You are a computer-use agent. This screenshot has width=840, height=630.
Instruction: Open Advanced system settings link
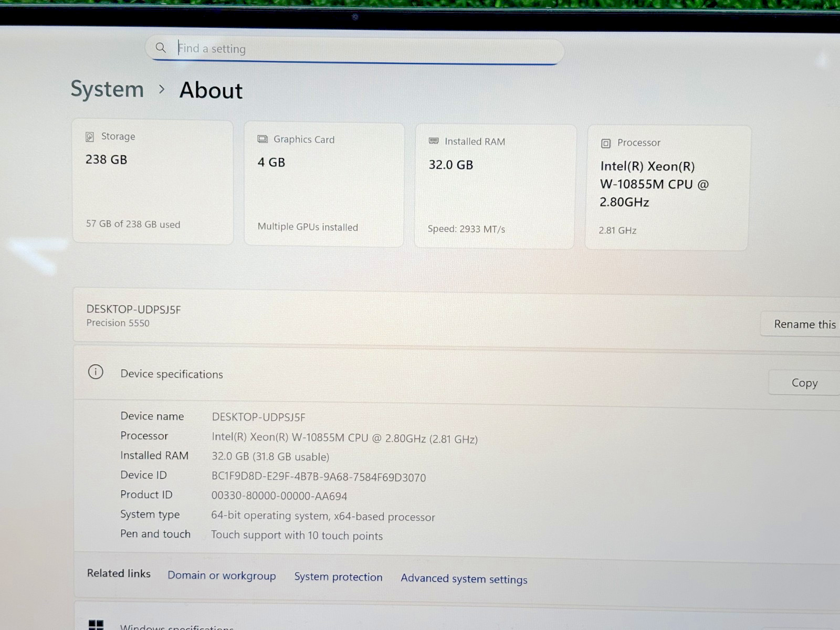(x=464, y=579)
